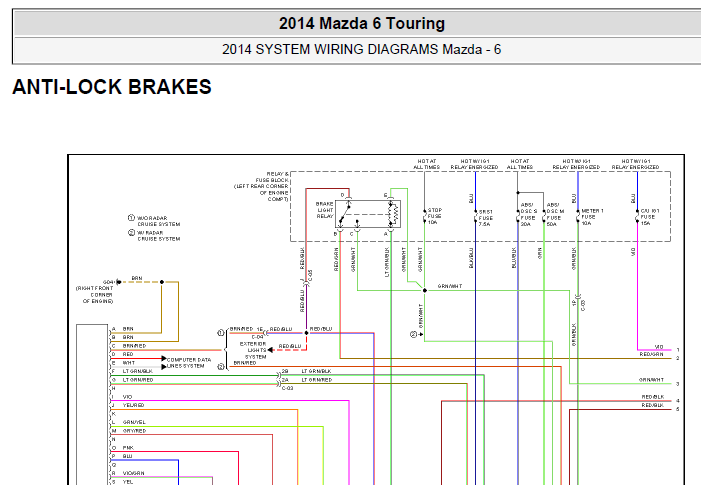Click the 'ANTI-LOCK BRAKES' heading

(x=112, y=87)
